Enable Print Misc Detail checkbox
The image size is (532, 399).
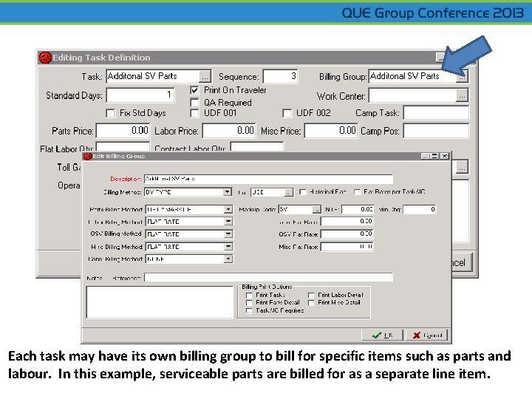click(311, 303)
